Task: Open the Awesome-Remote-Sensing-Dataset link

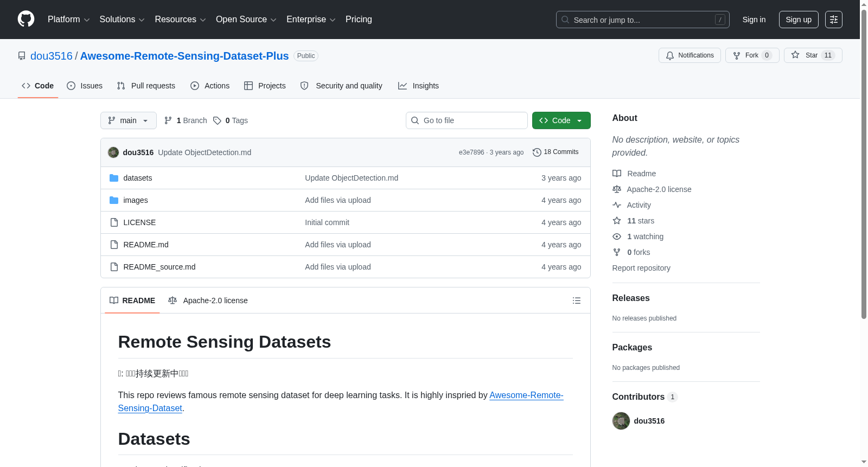Action: [x=341, y=402]
